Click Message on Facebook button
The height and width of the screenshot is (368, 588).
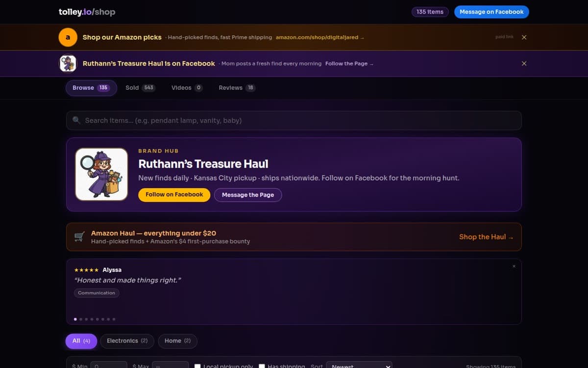coord(491,12)
